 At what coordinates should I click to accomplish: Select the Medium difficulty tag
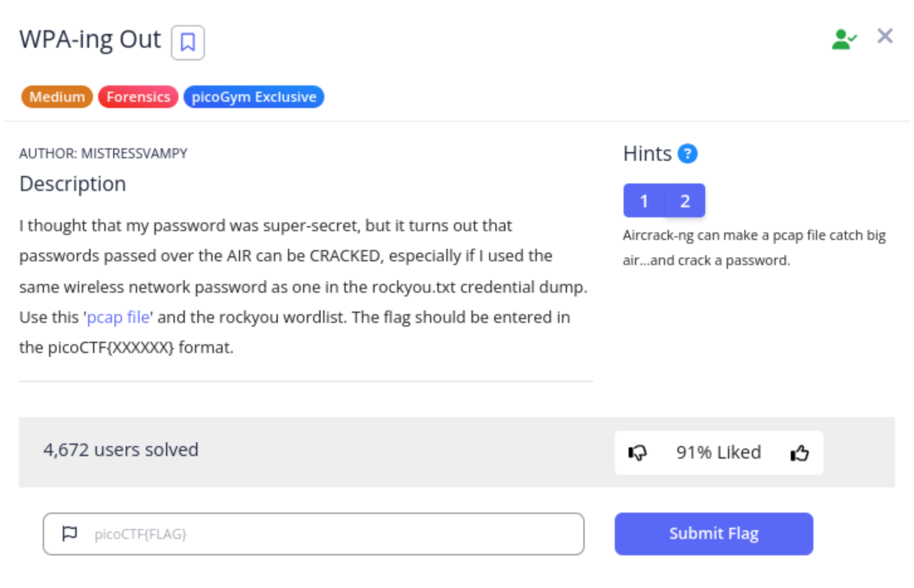pyautogui.click(x=57, y=97)
